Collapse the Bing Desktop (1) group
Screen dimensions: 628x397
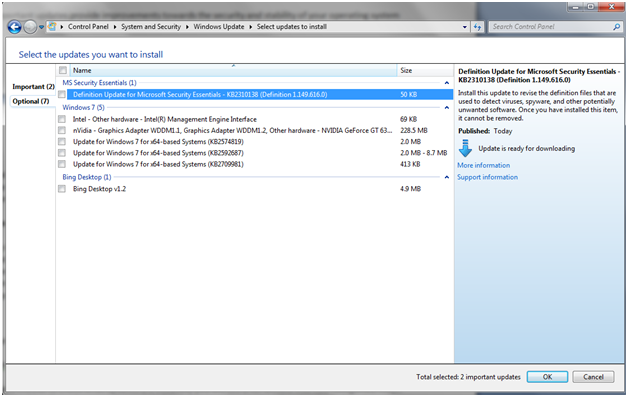tap(447, 177)
